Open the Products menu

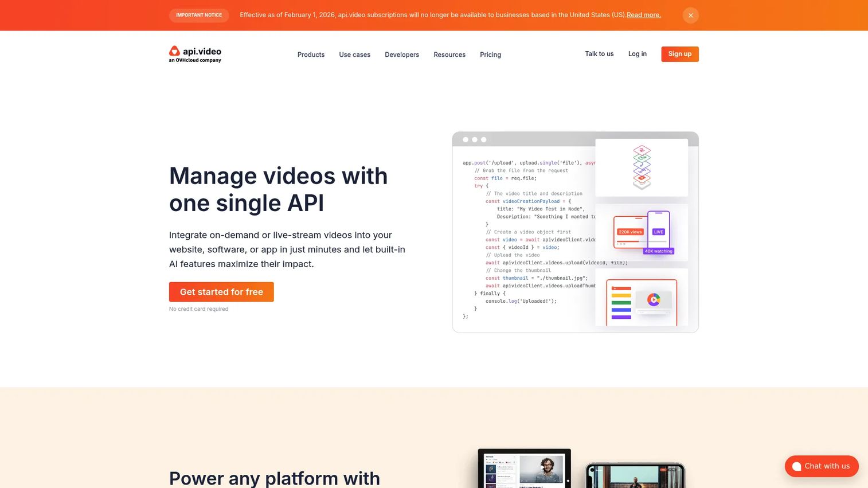[x=311, y=54]
